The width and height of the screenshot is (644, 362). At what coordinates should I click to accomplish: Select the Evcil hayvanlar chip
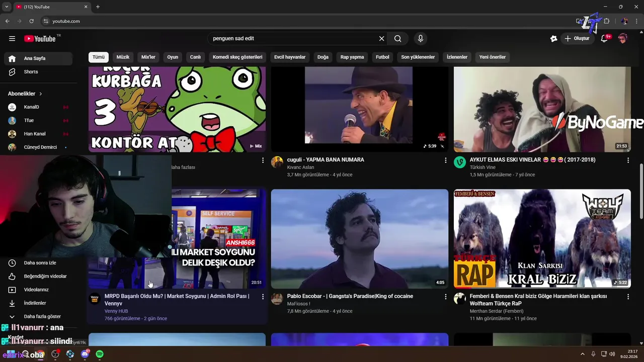click(x=290, y=57)
